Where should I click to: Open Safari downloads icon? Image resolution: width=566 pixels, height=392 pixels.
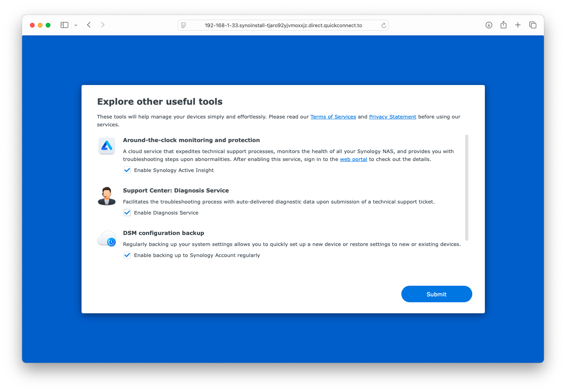489,25
